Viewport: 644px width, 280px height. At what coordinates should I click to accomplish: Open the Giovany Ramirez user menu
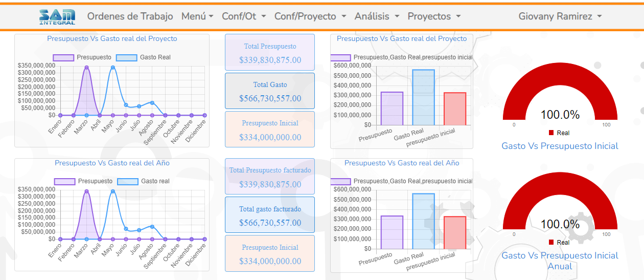point(560,16)
